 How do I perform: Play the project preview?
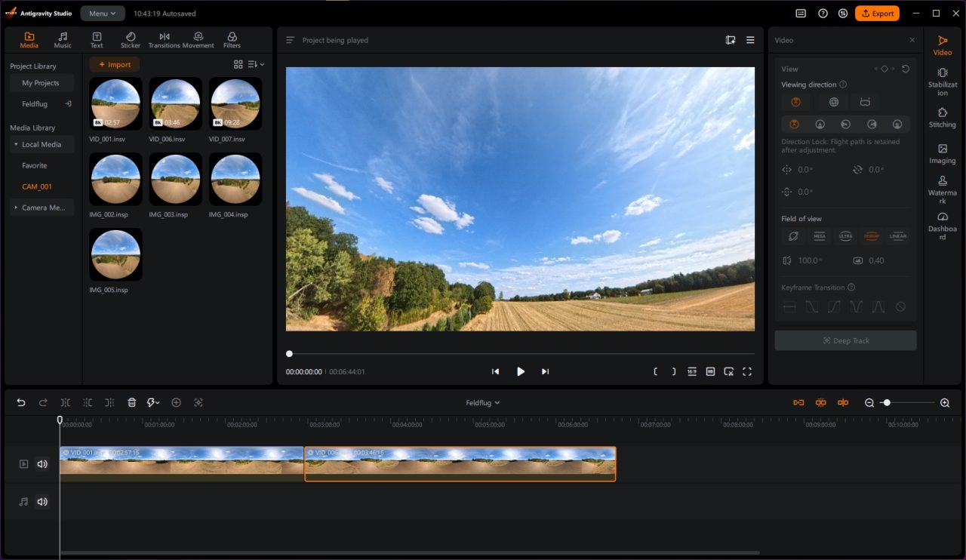pyautogui.click(x=520, y=371)
